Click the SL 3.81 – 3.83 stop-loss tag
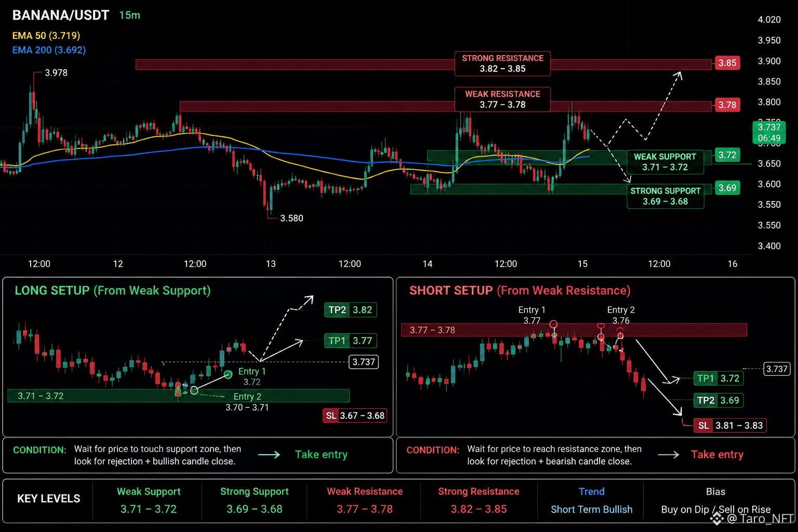This screenshot has width=798, height=532. tap(730, 425)
